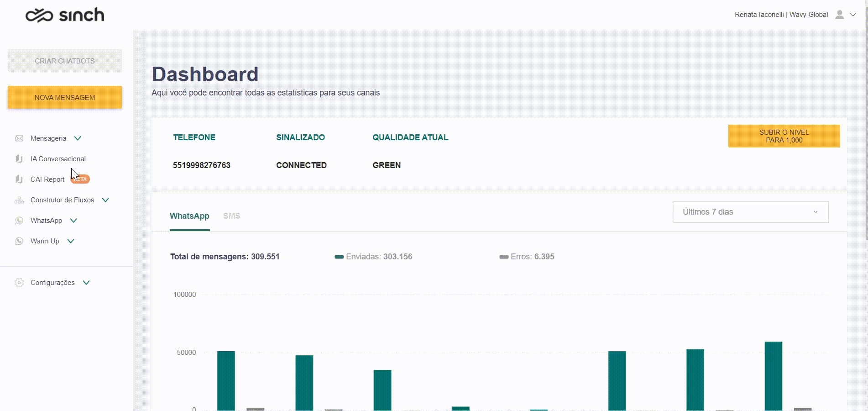The height and width of the screenshot is (411, 868).
Task: Open Configurações menu item
Action: [52, 283]
